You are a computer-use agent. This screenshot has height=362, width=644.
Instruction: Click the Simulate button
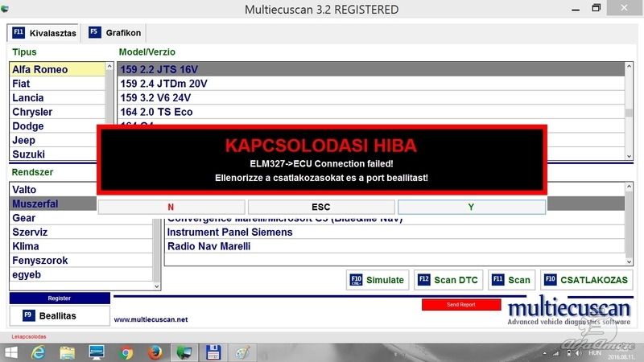click(x=378, y=280)
